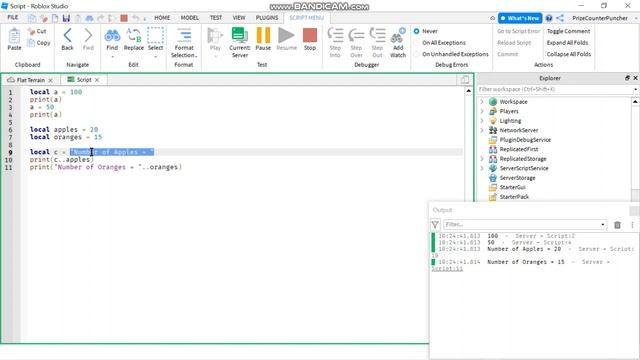640x360 pixels.
Task: Click the Output filter funnel icon
Action: pyautogui.click(x=435, y=224)
